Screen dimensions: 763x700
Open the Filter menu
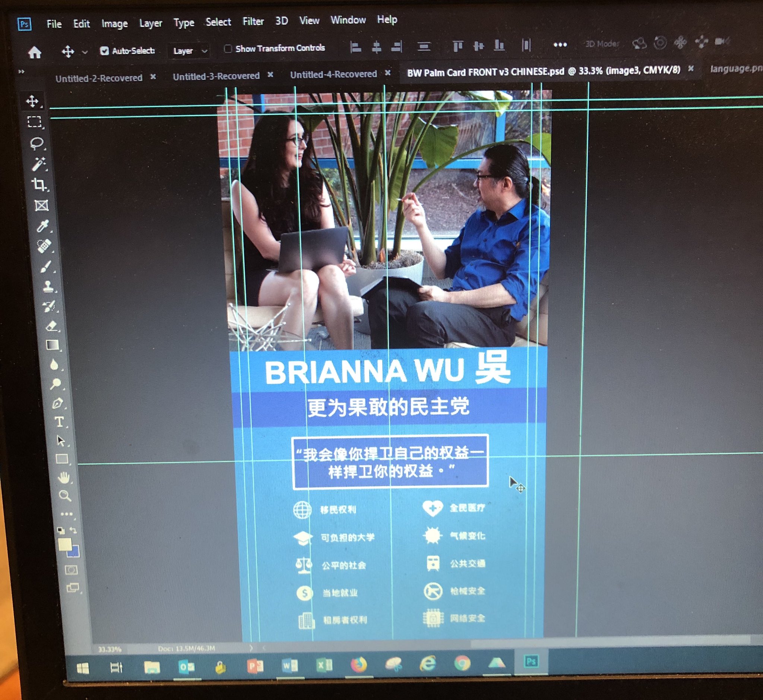pyautogui.click(x=253, y=21)
